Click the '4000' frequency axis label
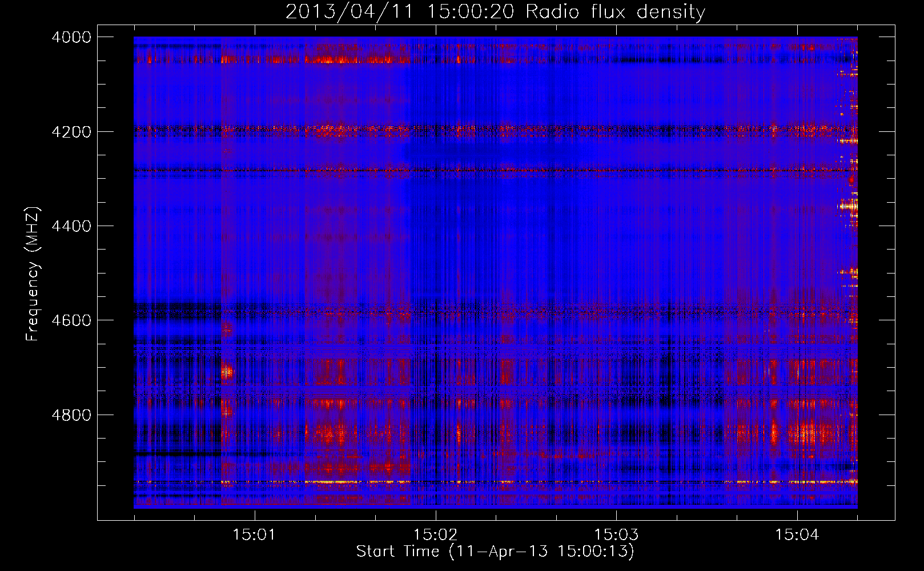Image resolution: width=924 pixels, height=571 pixels. point(71,37)
